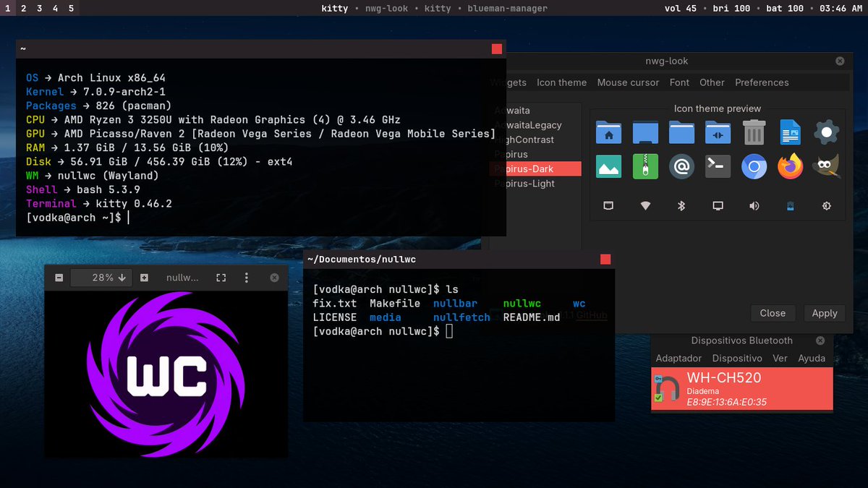Viewport: 868px width, 488px height.
Task: Click the settings gear preview icon
Action: click(x=826, y=132)
